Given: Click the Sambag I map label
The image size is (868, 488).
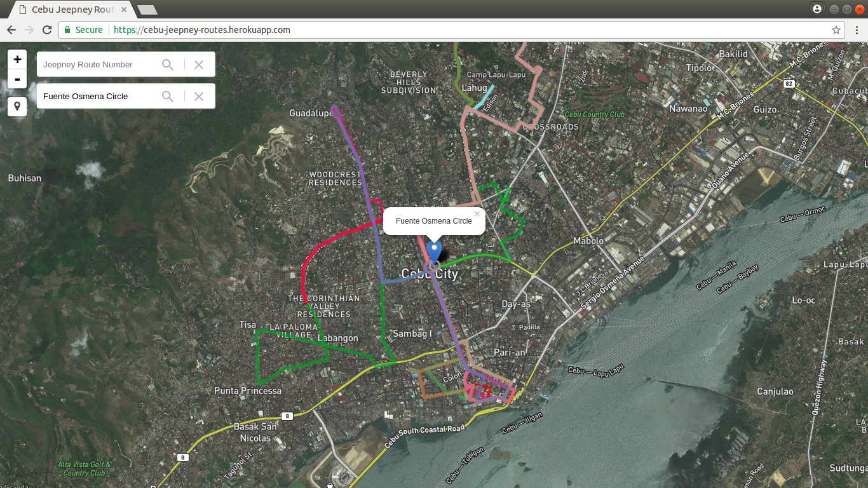Looking at the screenshot, I should 412,334.
